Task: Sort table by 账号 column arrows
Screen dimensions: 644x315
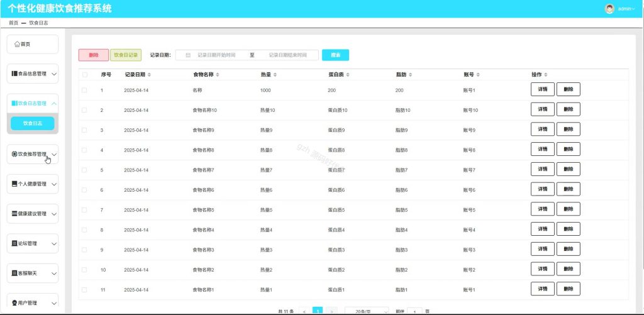Action: (478, 75)
